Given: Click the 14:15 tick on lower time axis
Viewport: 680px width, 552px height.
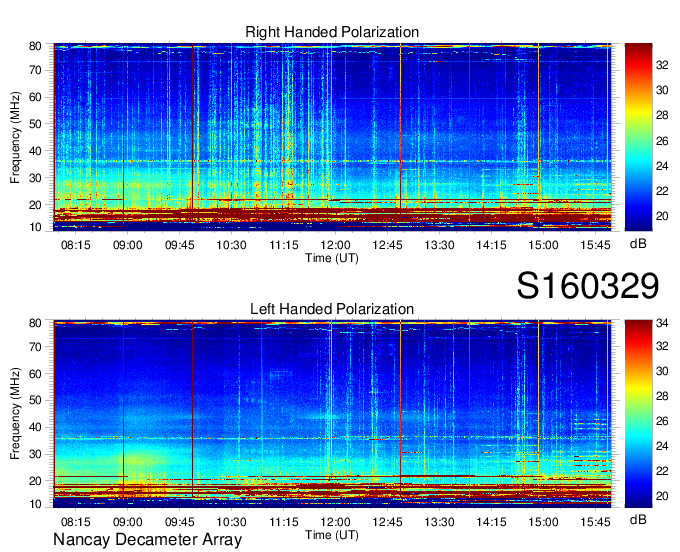Looking at the screenshot, I should point(491,522).
